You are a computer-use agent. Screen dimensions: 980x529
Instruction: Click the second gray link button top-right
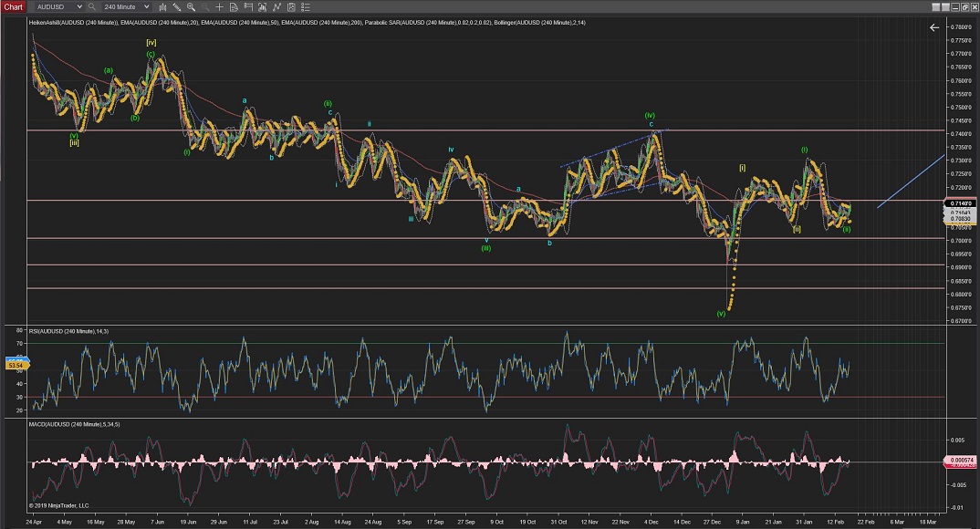tap(945, 7)
